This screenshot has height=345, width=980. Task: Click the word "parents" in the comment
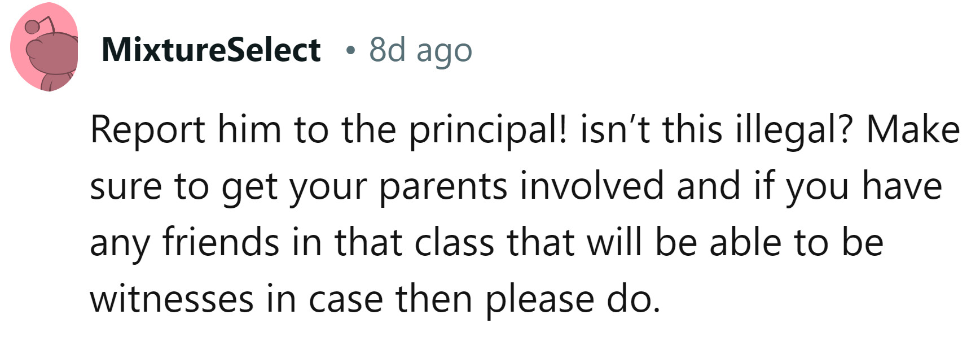click(x=443, y=186)
